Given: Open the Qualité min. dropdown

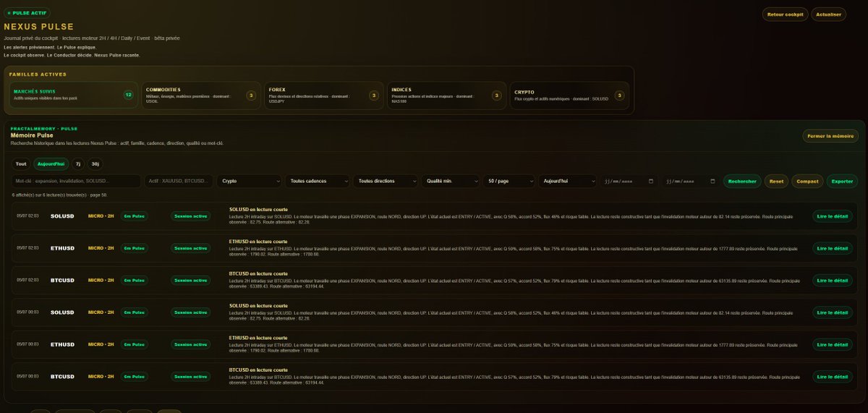Looking at the screenshot, I should pyautogui.click(x=451, y=182).
